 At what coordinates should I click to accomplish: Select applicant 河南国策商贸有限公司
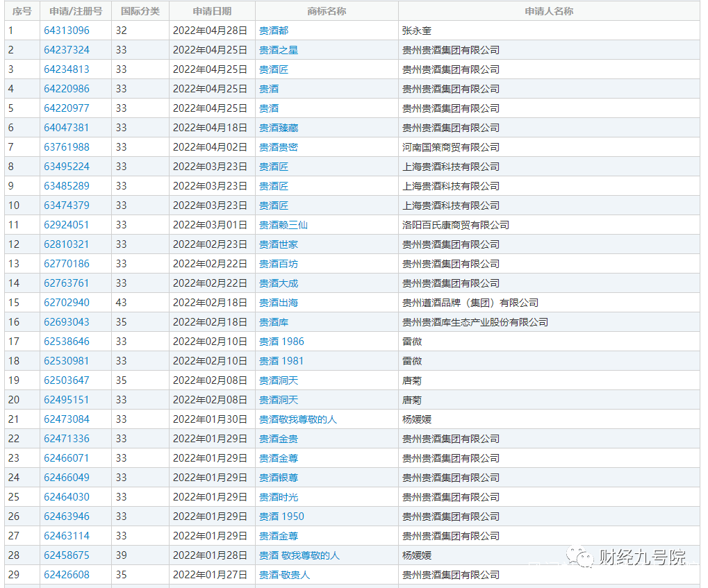click(451, 147)
